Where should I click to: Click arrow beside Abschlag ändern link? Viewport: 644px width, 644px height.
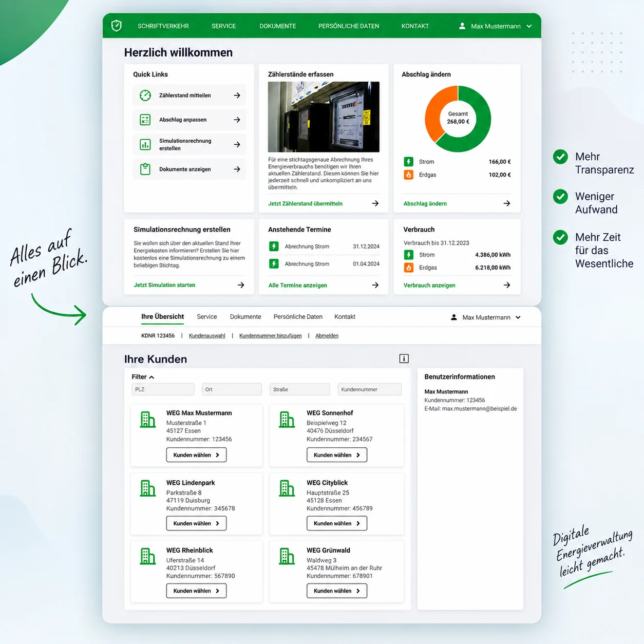click(x=507, y=203)
